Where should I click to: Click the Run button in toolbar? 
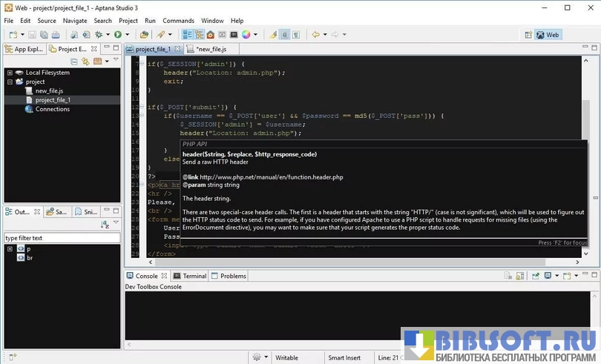pos(117,35)
